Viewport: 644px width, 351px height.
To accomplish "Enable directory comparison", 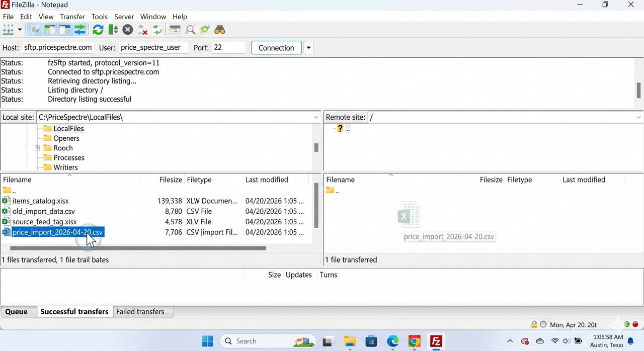I will click(x=190, y=30).
